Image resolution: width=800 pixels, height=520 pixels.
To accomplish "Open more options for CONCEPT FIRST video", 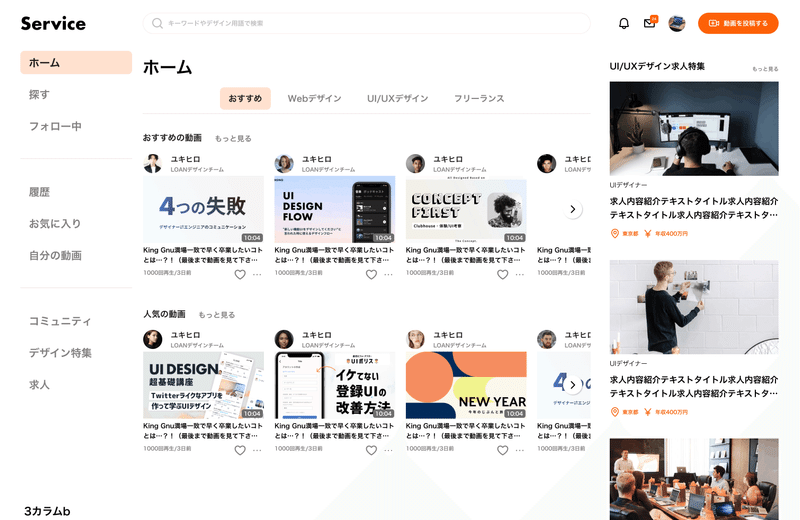I will tap(520, 275).
